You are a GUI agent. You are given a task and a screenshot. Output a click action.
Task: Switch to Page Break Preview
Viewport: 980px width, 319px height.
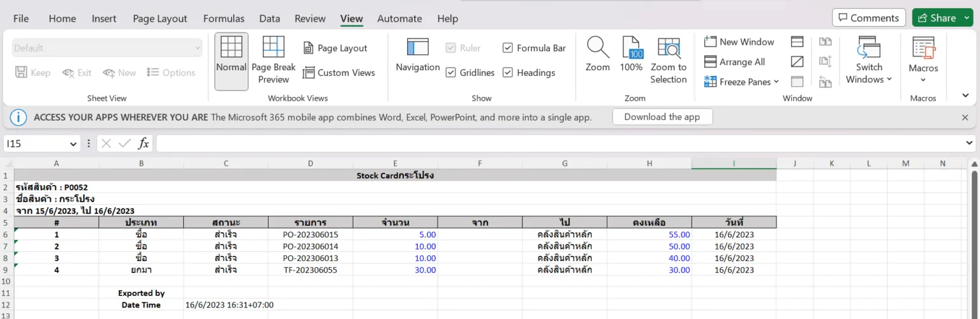point(273,61)
